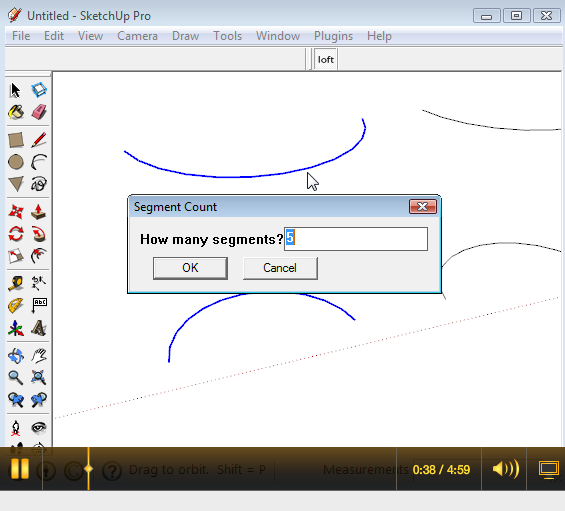The image size is (565, 511).
Task: Open the File menu
Action: click(x=21, y=36)
